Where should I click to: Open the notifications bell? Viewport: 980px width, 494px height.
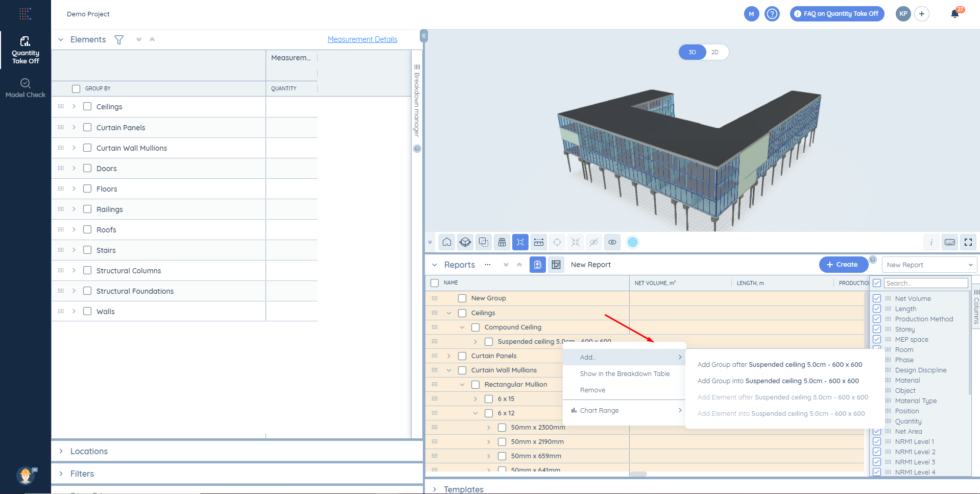click(955, 14)
